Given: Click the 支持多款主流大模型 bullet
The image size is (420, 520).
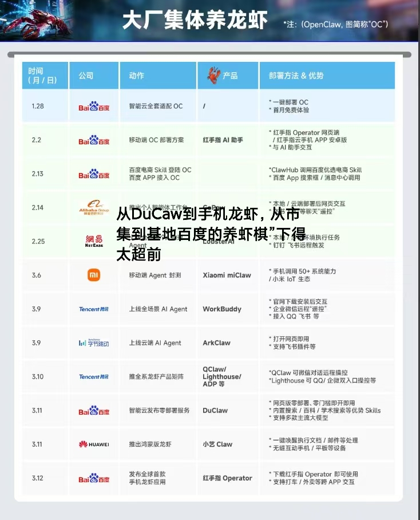Looking at the screenshot, I should coord(299,418).
